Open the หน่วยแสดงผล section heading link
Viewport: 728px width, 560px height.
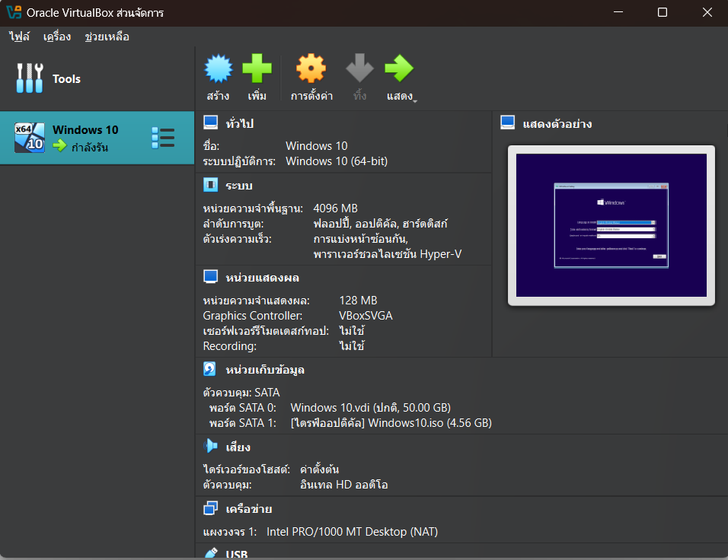[262, 278]
